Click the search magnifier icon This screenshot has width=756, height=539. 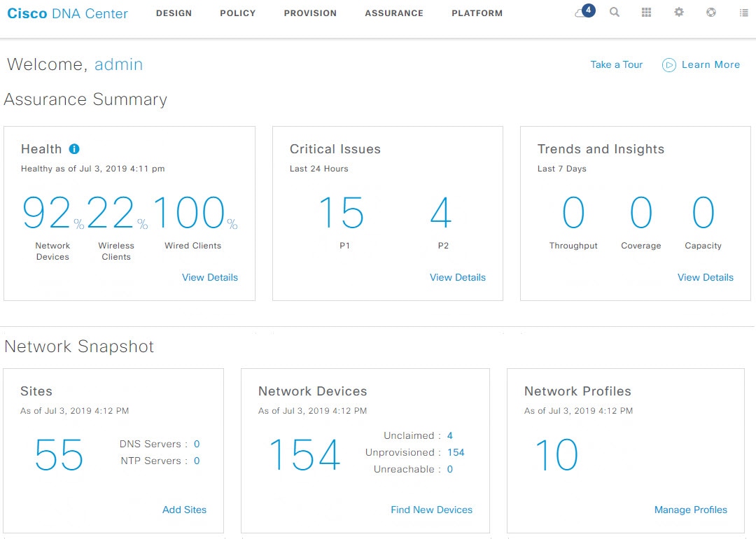pos(615,13)
